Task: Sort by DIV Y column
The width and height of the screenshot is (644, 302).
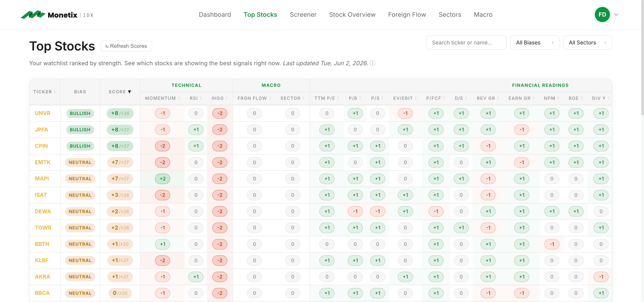Action: point(600,98)
